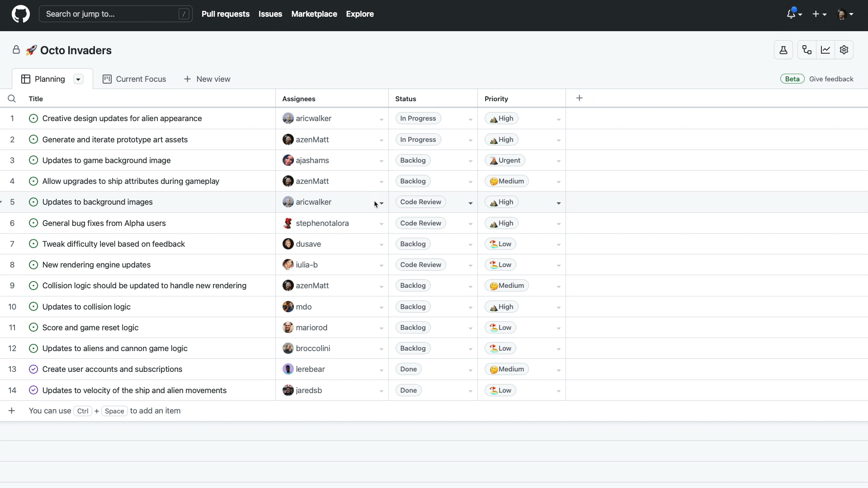Expand priority dropdown for Updates to game background image
The width and height of the screenshot is (868, 488).
click(x=559, y=161)
